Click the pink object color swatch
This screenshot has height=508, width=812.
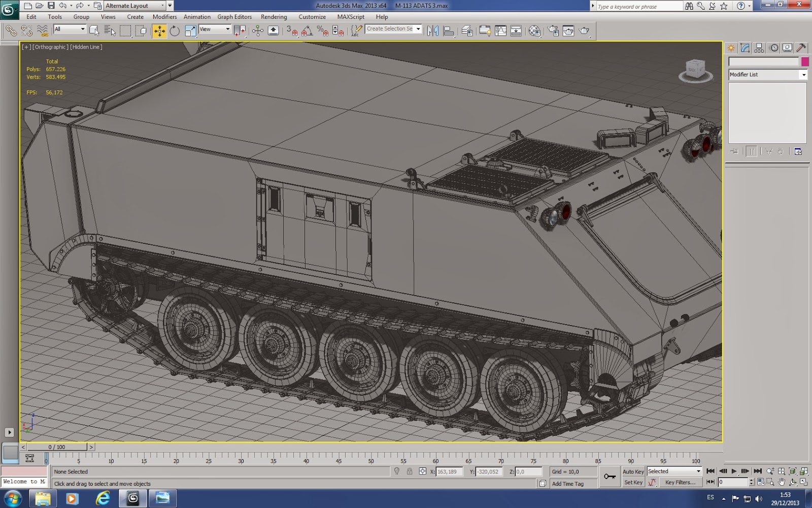pyautogui.click(x=803, y=61)
